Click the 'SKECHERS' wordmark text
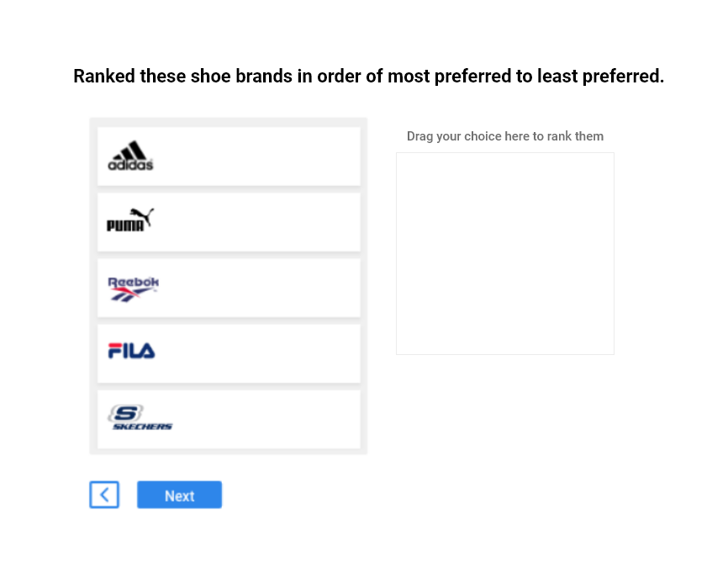The image size is (728, 567). pyautogui.click(x=142, y=427)
